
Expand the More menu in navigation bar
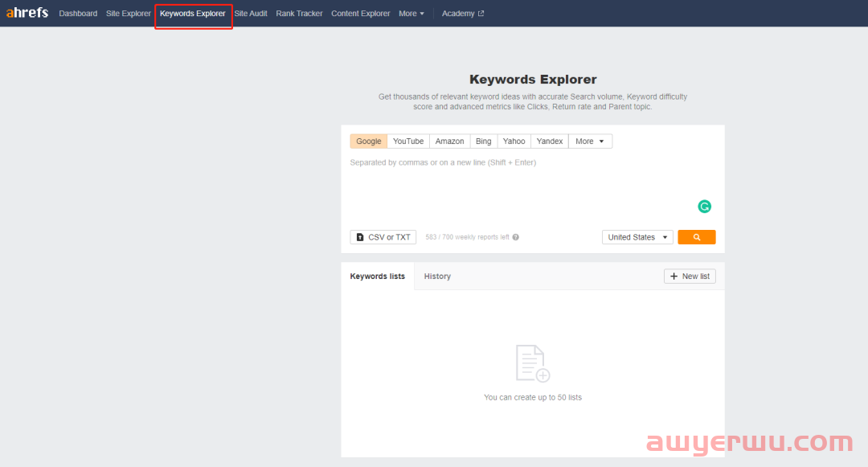[411, 14]
